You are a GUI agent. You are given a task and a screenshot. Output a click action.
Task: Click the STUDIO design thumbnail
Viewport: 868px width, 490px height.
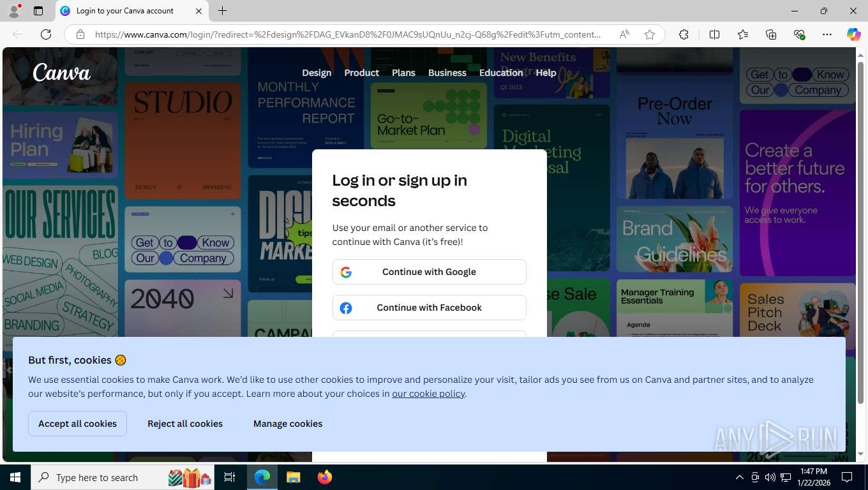tap(183, 140)
